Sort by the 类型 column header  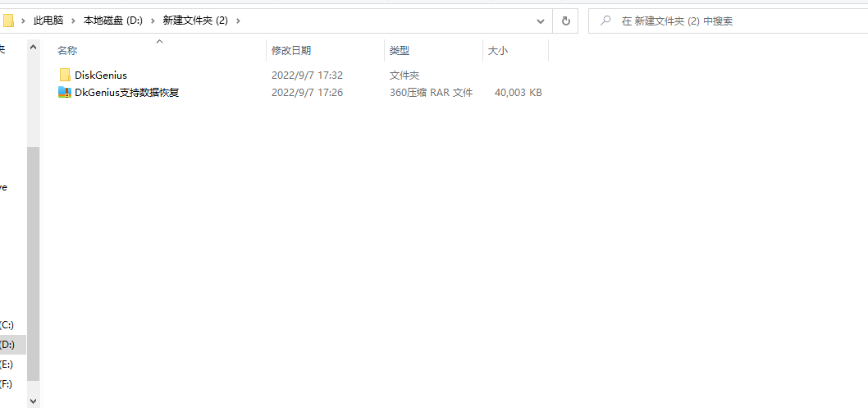click(x=400, y=51)
